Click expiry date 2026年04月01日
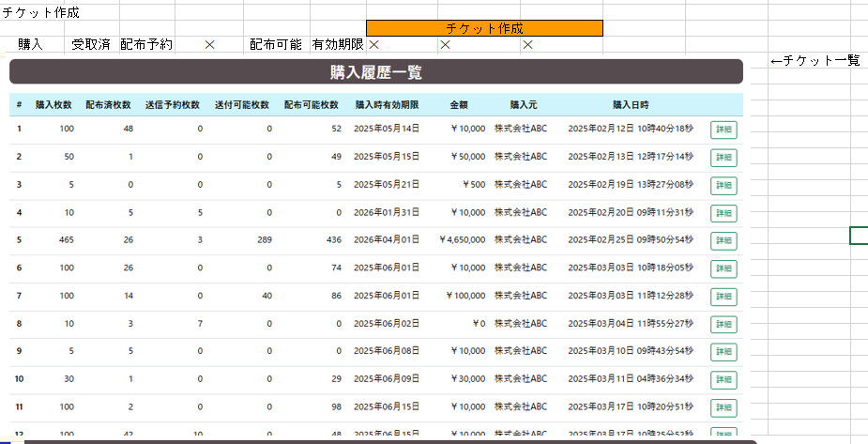The height and width of the screenshot is (444, 868). pyautogui.click(x=387, y=239)
